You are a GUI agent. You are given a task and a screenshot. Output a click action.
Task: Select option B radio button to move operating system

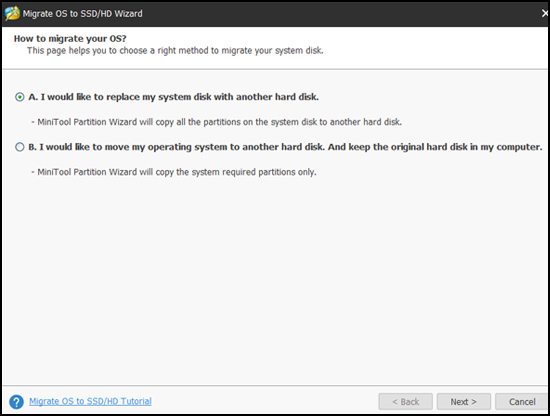(20, 147)
